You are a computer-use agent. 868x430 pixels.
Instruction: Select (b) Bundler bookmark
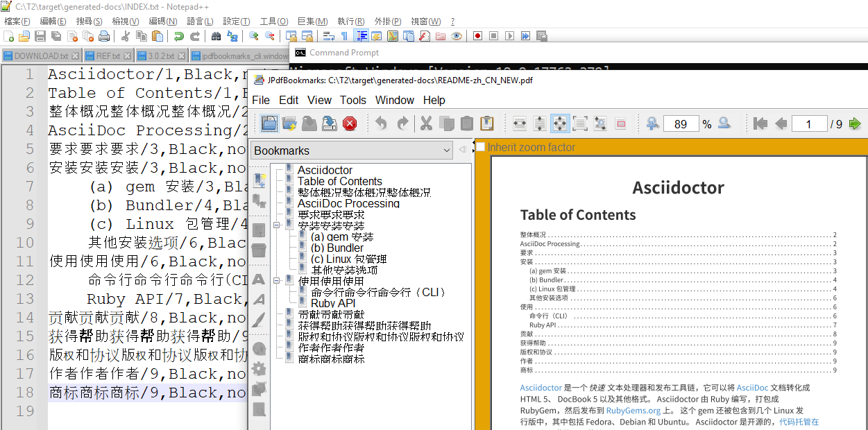tap(337, 248)
